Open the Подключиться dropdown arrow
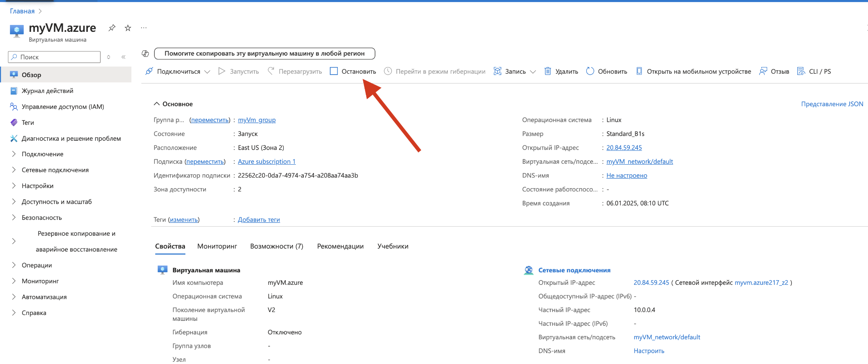The width and height of the screenshot is (868, 364). tap(207, 72)
